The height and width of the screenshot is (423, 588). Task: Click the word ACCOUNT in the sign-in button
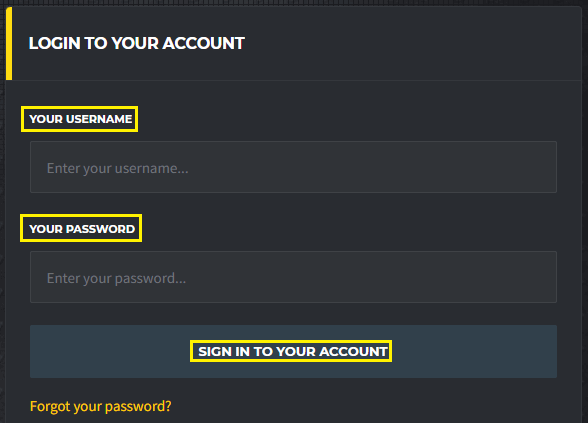(353, 351)
